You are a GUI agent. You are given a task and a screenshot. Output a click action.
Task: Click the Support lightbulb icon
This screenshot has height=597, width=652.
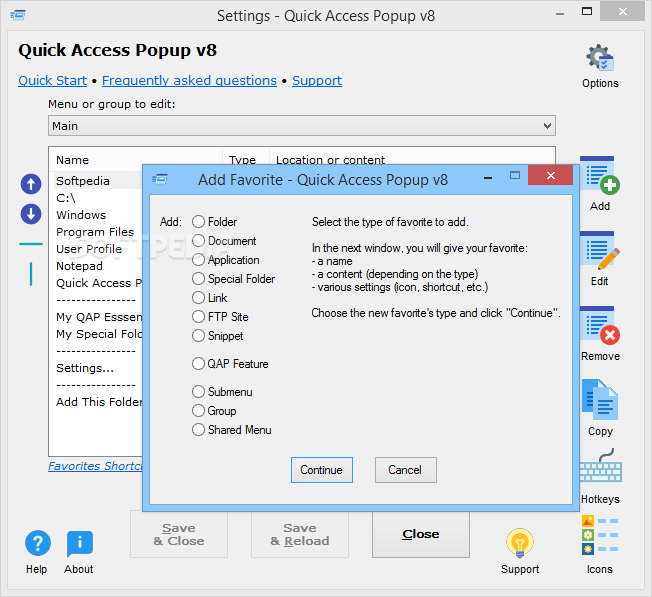coord(520,543)
